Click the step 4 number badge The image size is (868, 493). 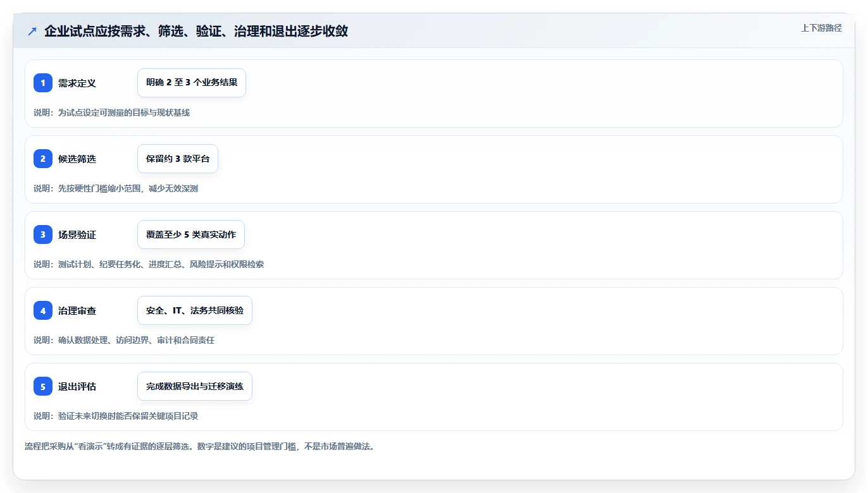[x=43, y=310]
